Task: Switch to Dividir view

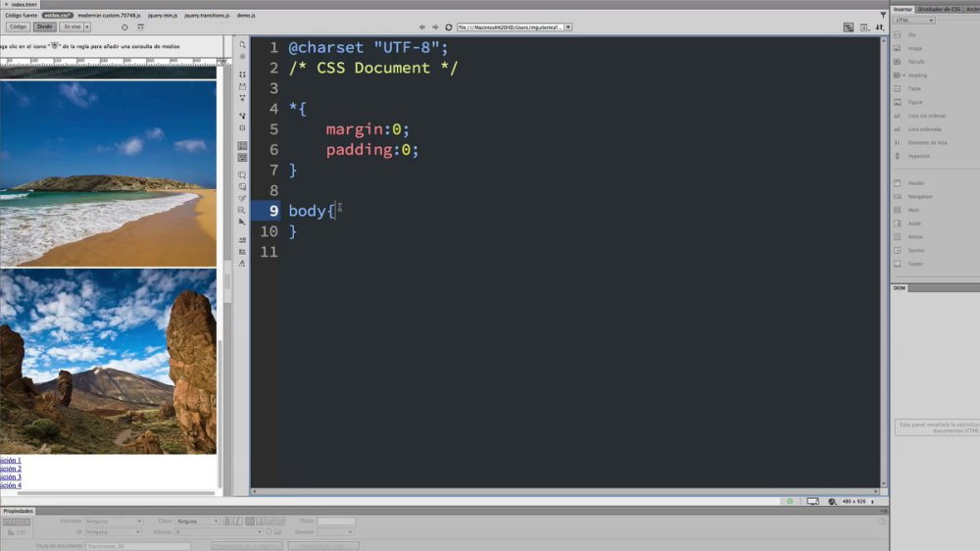Action: point(44,26)
